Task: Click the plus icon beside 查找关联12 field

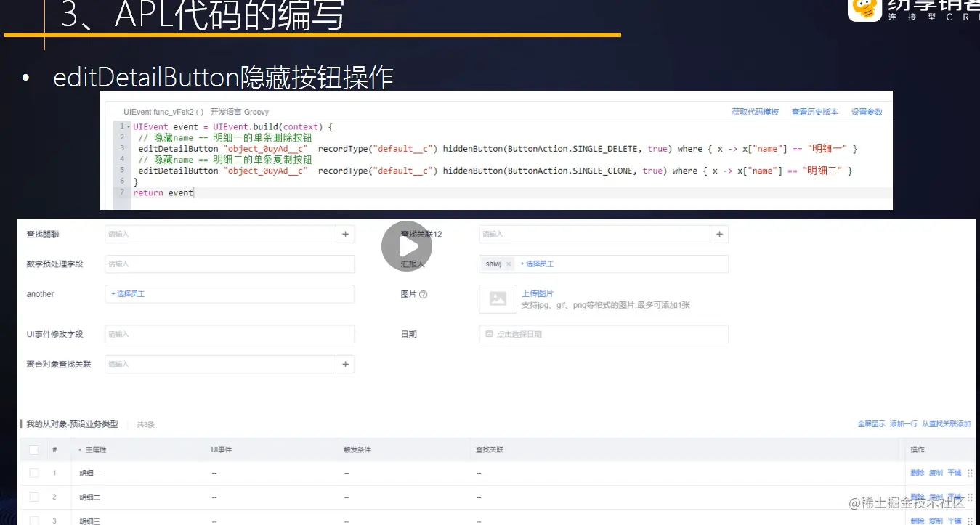Action: (719, 234)
